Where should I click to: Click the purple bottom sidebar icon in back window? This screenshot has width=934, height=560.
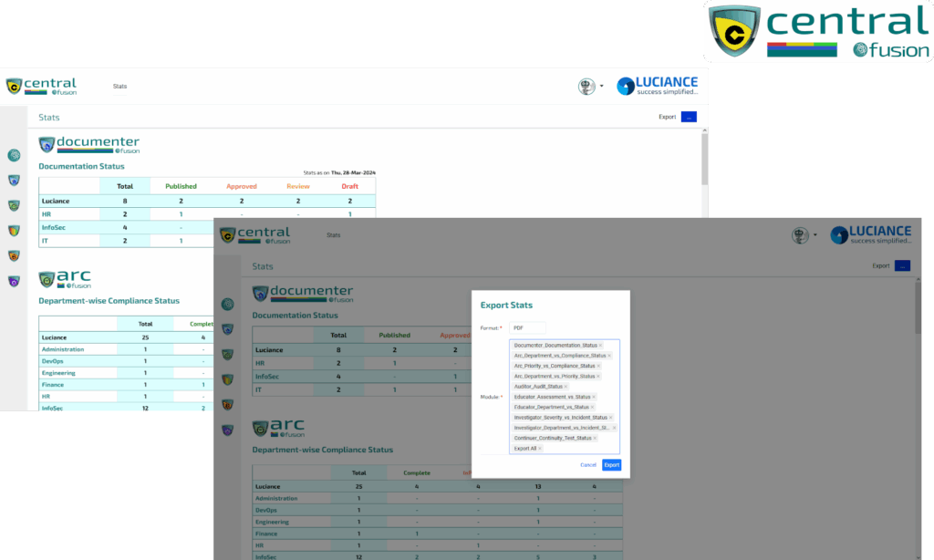point(14,282)
